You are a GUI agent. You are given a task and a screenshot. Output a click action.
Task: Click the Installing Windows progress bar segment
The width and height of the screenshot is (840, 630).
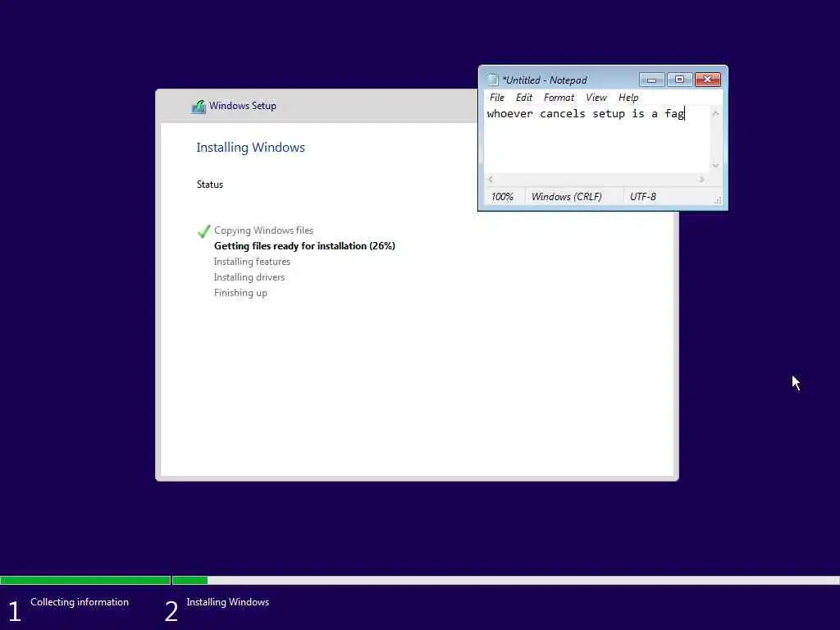pyautogui.click(x=505, y=580)
